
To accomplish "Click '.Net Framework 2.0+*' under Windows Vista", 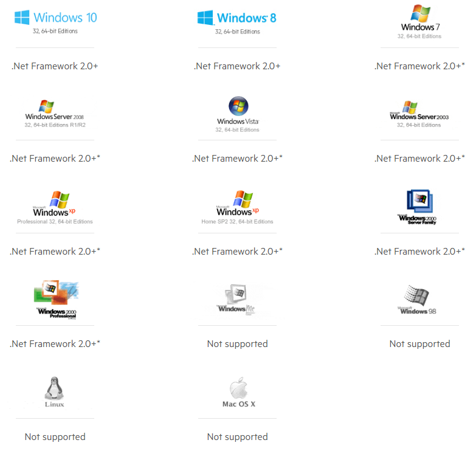I will [237, 159].
